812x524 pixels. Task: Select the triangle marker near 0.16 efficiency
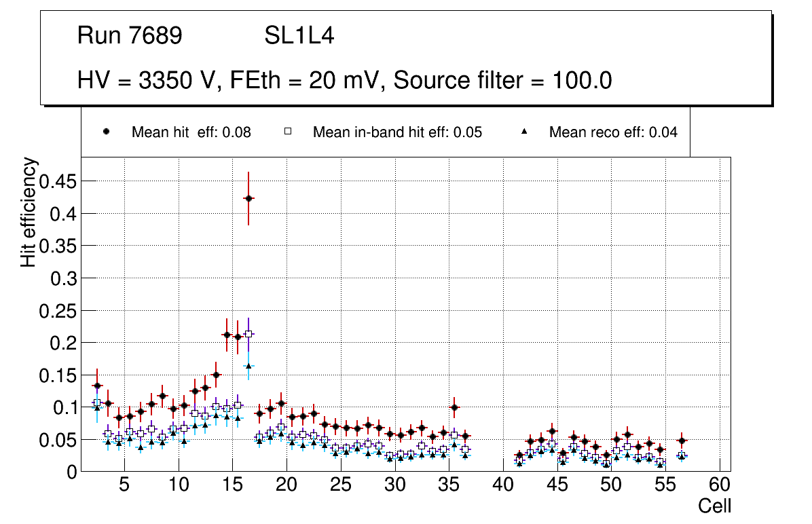click(248, 366)
